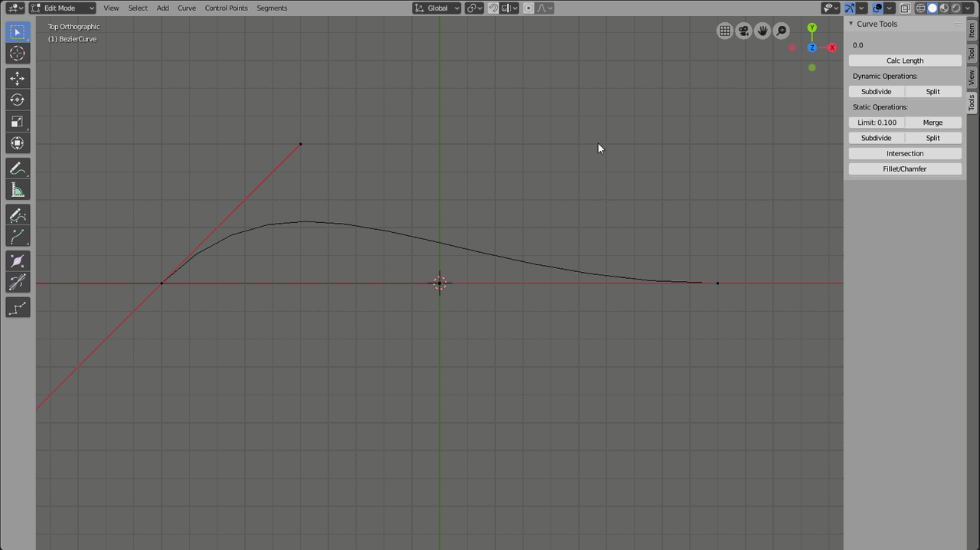Open the Global transform orientation dropdown

(x=436, y=8)
